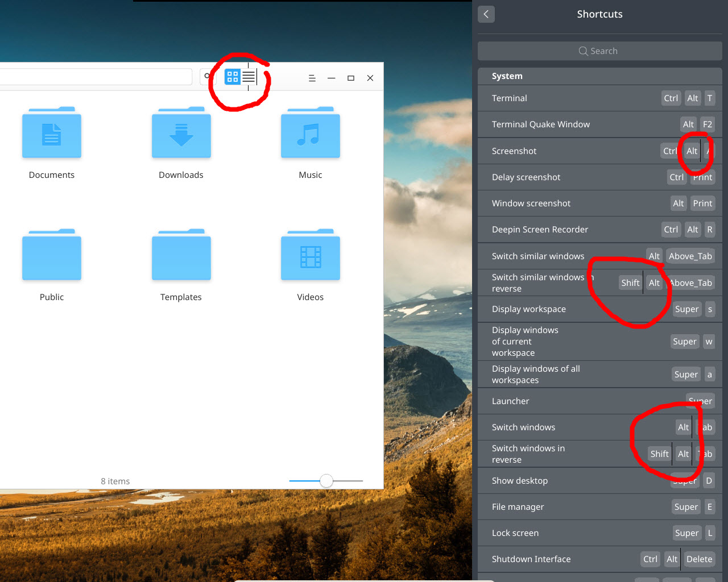Edit File manager Super E binding
The height and width of the screenshot is (582, 728).
coord(693,507)
